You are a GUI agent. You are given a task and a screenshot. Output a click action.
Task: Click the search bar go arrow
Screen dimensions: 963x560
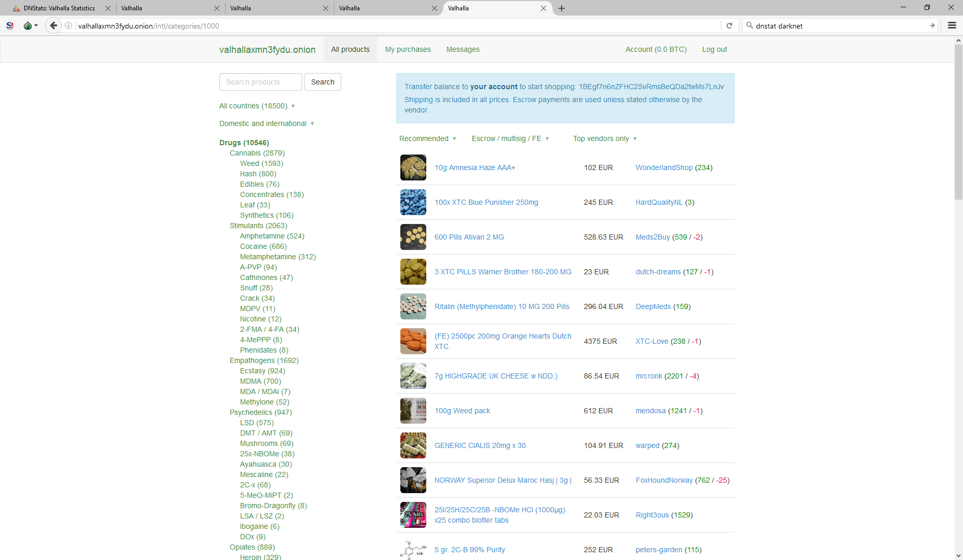coord(932,25)
